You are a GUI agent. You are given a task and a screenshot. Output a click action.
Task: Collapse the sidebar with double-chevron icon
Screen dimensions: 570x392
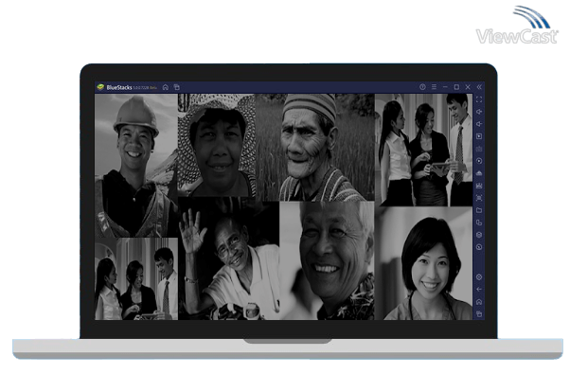tap(479, 87)
